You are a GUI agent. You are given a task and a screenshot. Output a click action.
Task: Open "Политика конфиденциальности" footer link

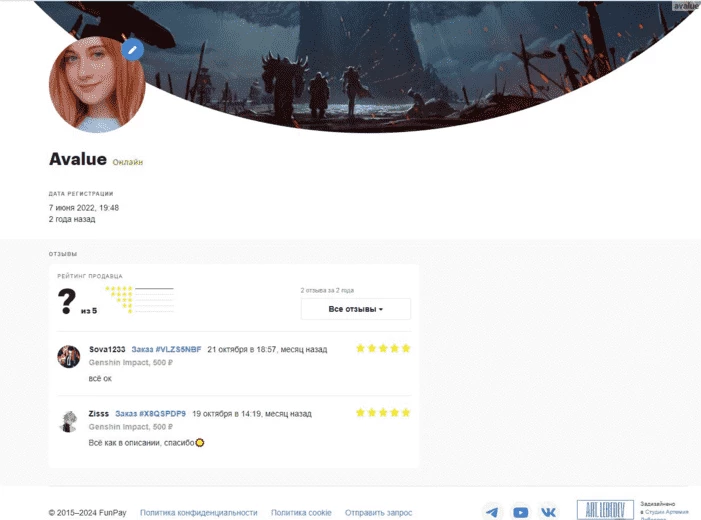(x=198, y=512)
